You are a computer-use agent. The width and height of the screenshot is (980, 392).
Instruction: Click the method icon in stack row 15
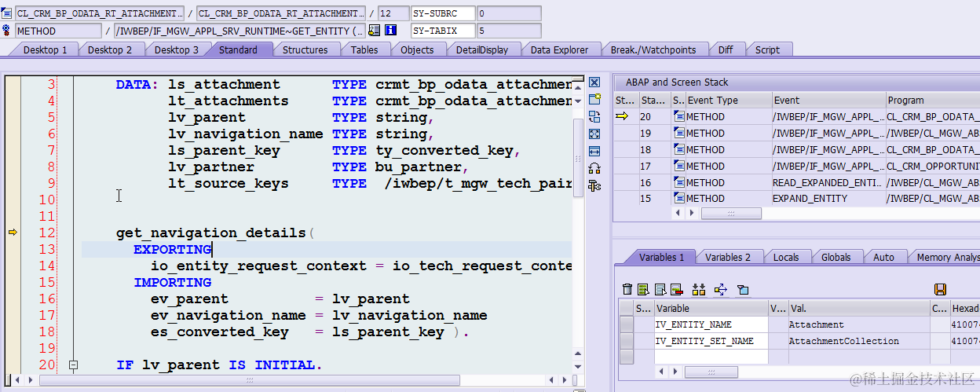(678, 199)
